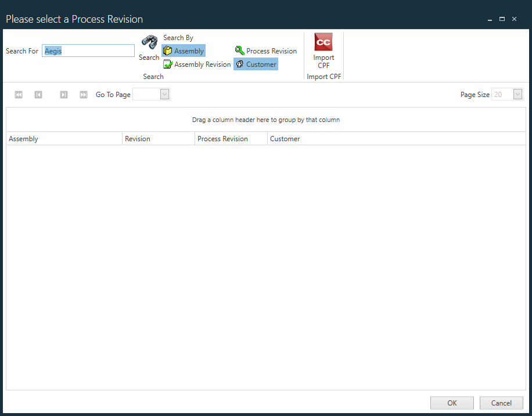532x416 pixels.
Task: Go to the previous results page
Action: coord(38,94)
